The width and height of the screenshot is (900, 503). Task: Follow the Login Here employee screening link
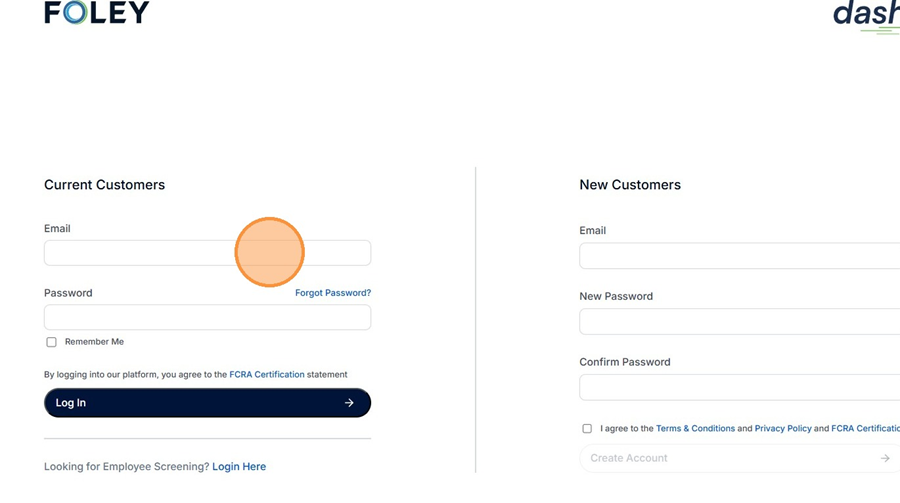[x=239, y=467]
